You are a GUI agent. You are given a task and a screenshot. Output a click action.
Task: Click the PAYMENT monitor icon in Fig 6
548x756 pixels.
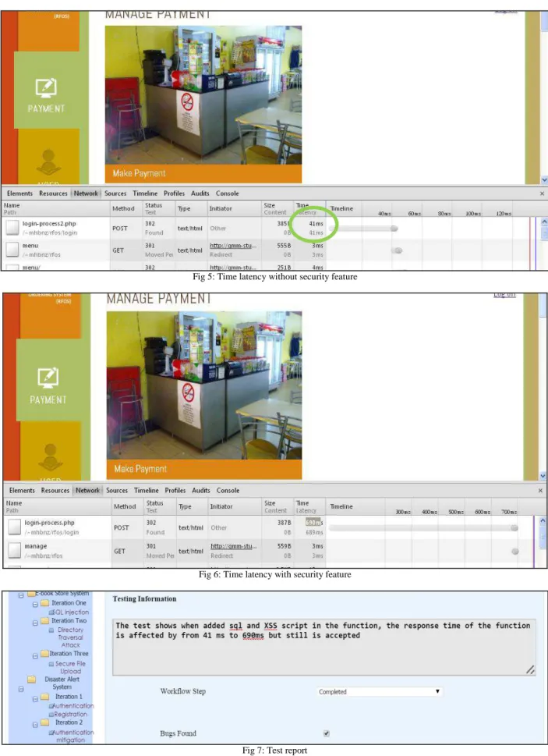48,378
